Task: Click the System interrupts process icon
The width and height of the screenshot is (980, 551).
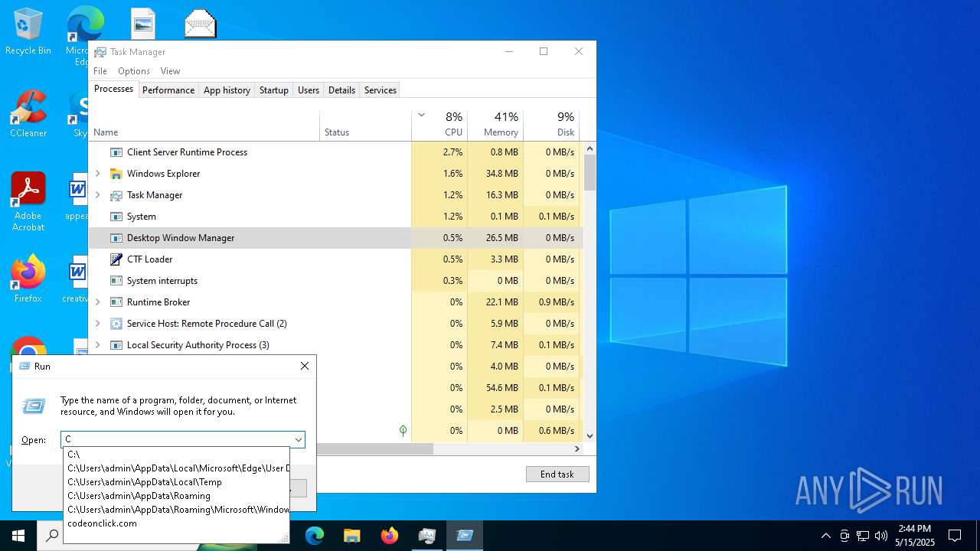Action: click(116, 281)
